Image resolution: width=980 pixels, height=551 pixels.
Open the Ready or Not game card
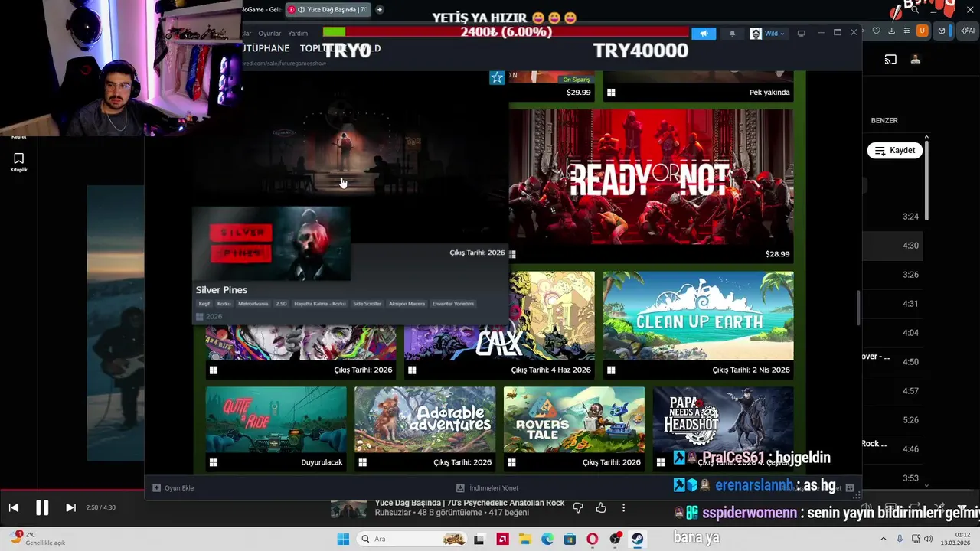tap(651, 186)
